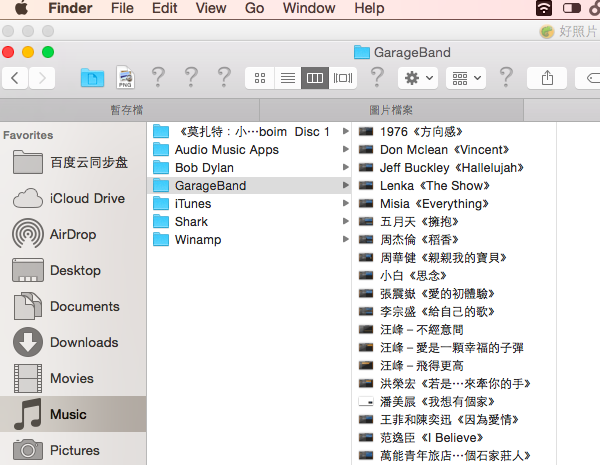Switch to the 圖片檔案 tab
The image size is (600, 465).
point(391,110)
